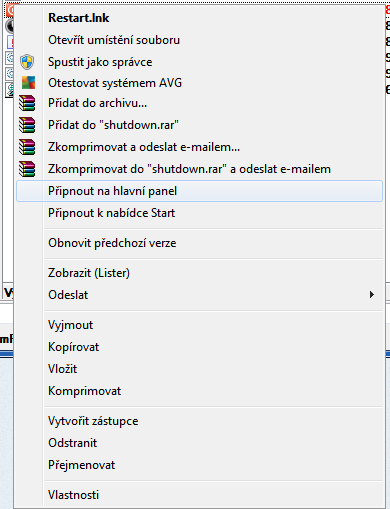The image size is (390, 509).
Task: Choose Vložit menu entry
Action: pyautogui.click(x=200, y=369)
